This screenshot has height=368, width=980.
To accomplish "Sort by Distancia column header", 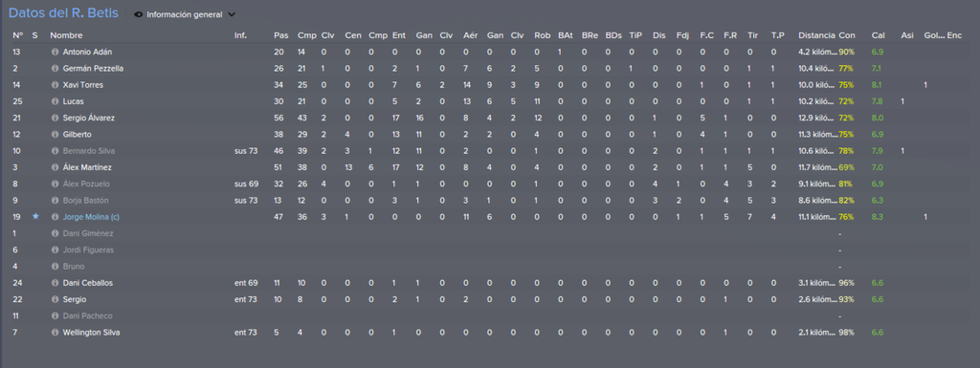I will [817, 35].
